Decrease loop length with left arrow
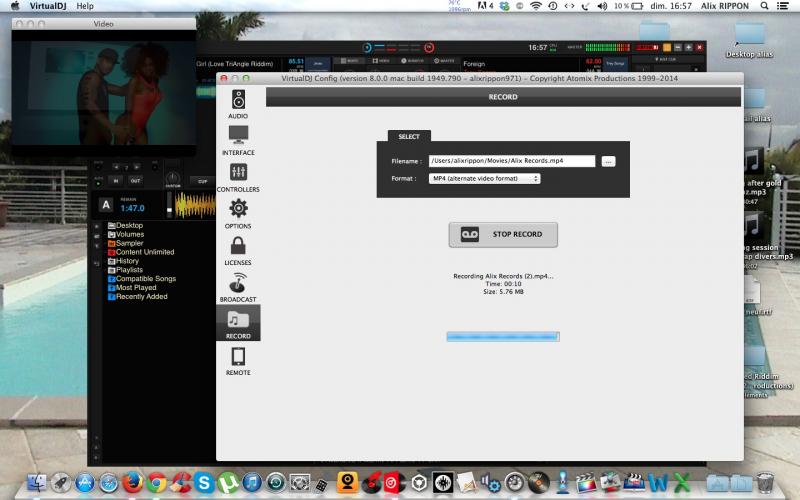 116,167
